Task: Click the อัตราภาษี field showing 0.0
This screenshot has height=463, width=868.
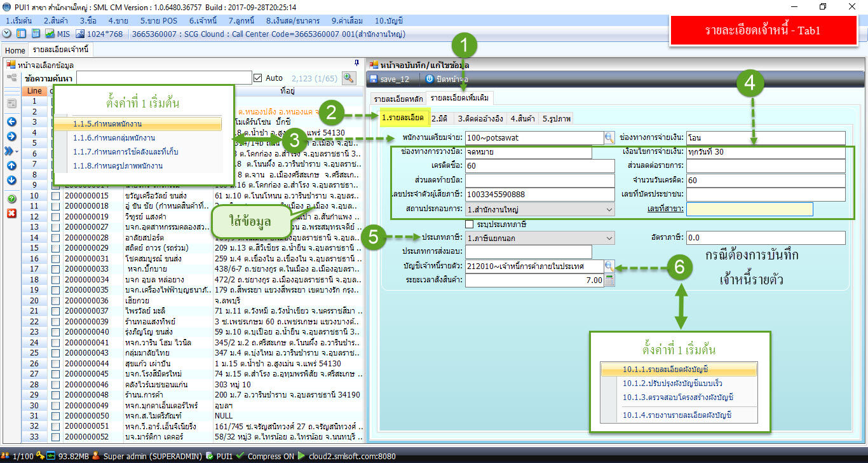Action: coord(766,238)
